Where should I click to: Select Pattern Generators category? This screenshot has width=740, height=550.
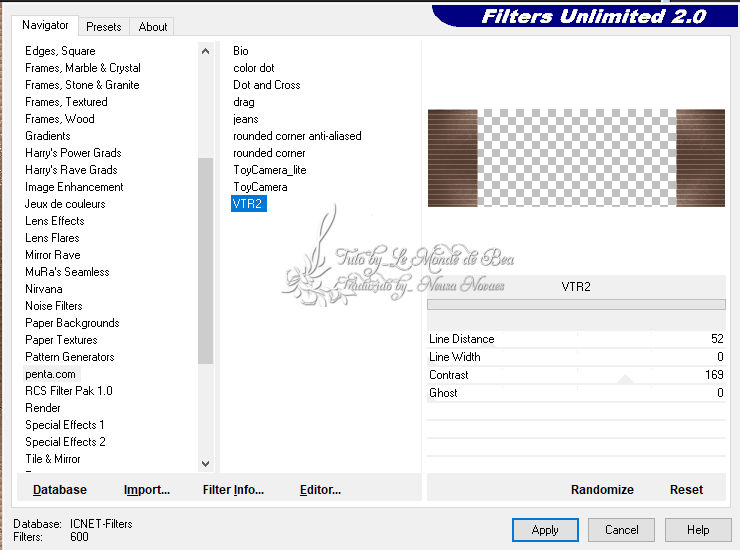pos(69,357)
